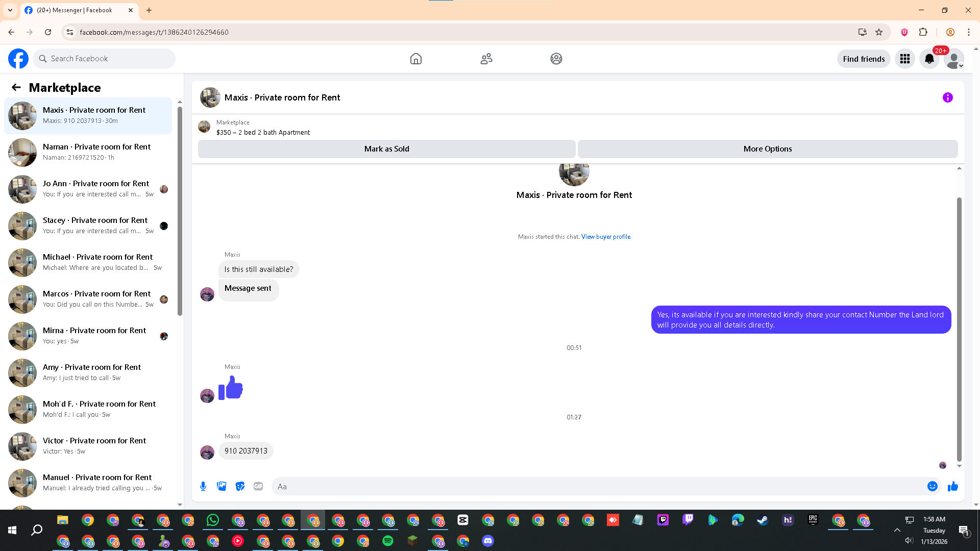Click the voice clip microphone icon
980x551 pixels.
[203, 486]
